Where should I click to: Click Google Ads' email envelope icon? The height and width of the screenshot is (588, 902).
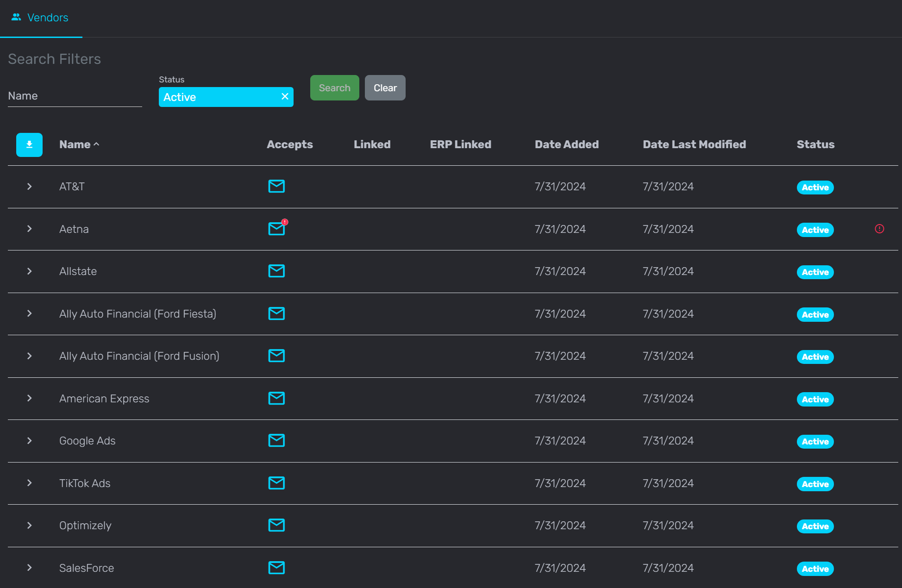pos(276,440)
